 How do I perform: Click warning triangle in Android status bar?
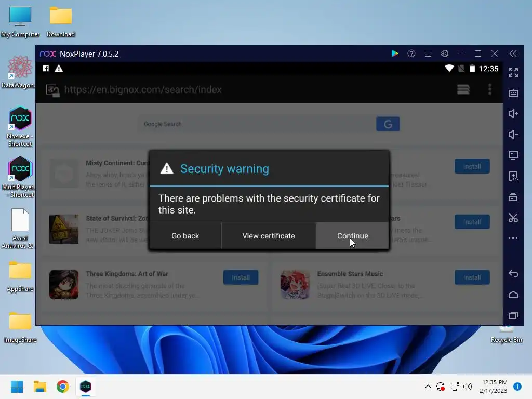point(59,69)
